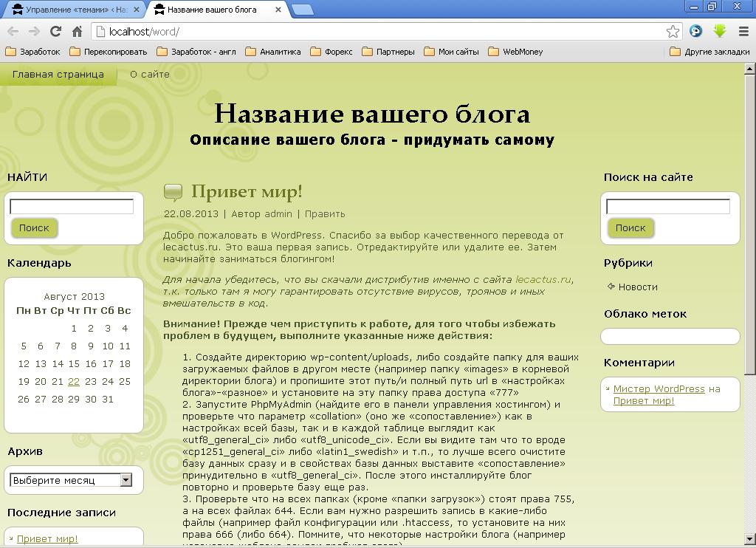This screenshot has height=548, width=756.
Task: Click the 'Календарь' widget heading
Action: (40, 263)
